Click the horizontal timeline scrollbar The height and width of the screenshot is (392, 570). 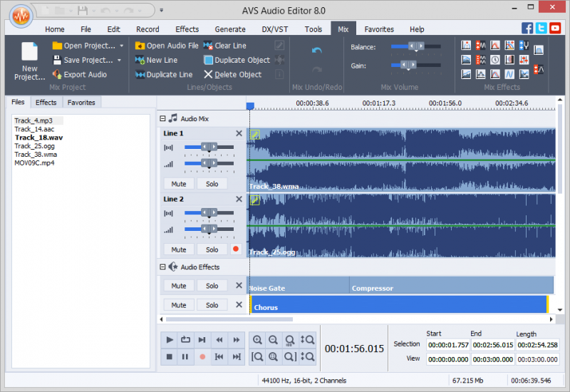click(x=229, y=319)
